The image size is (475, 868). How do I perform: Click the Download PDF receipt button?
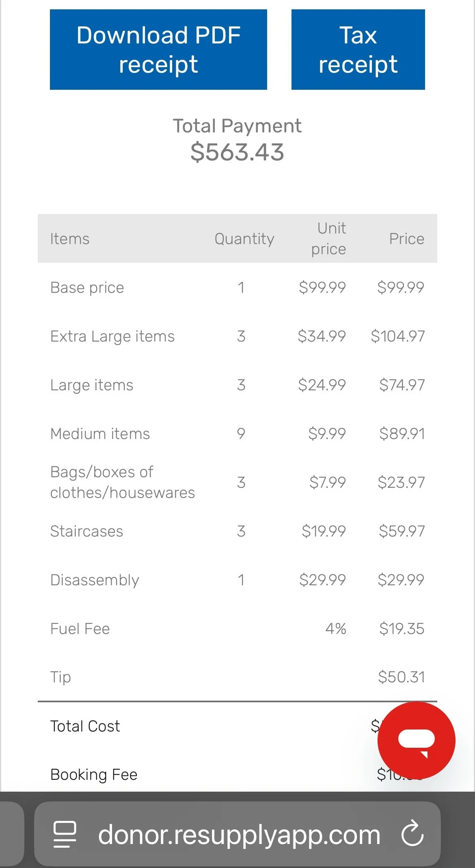(x=158, y=50)
